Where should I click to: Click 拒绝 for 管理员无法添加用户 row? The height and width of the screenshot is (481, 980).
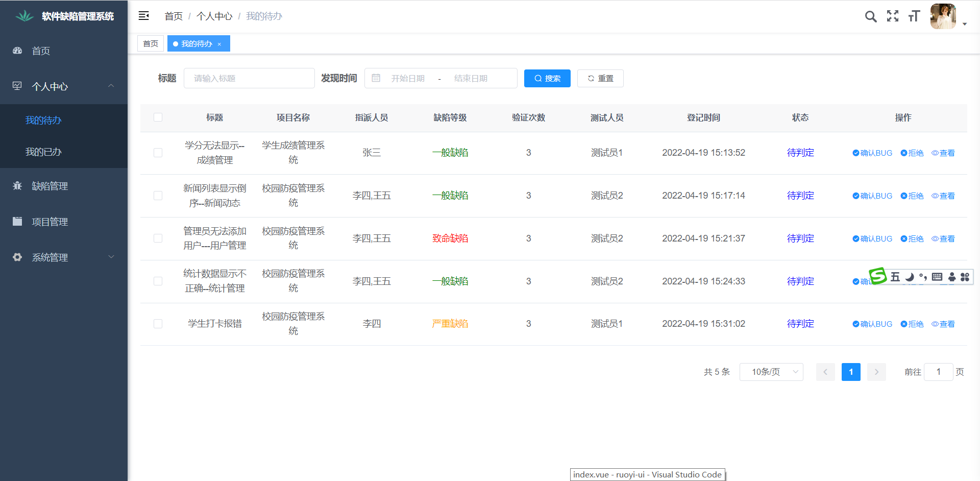coord(912,238)
